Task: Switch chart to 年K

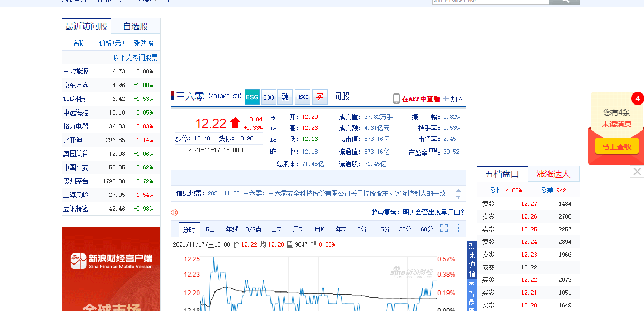Action: tap(340, 229)
